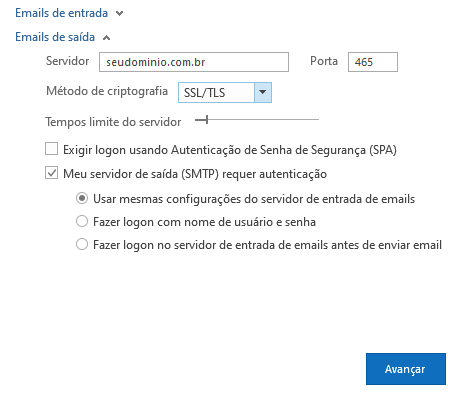Click the Meu servidor de saída (SMTP) label
463x396 pixels.
[195, 174]
